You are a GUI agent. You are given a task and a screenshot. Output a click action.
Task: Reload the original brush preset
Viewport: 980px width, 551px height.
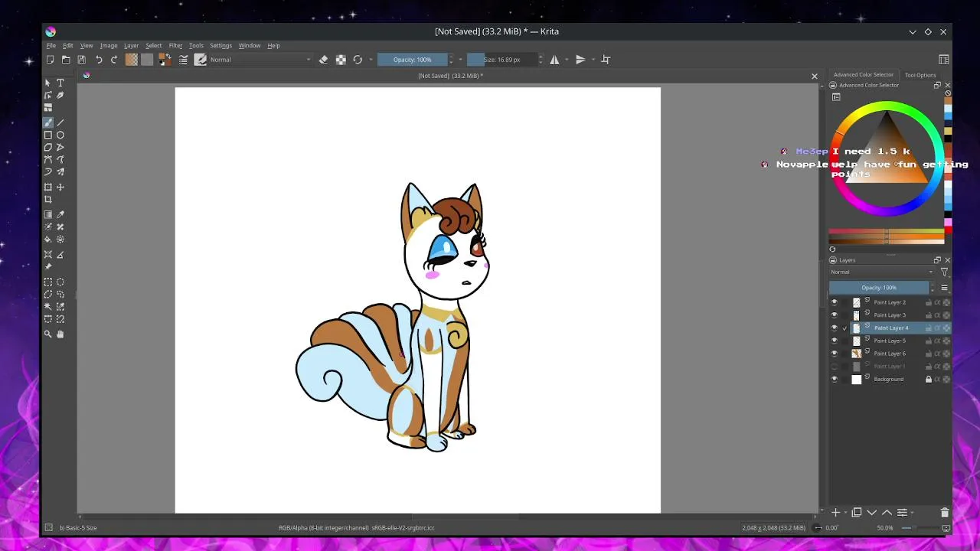pyautogui.click(x=358, y=60)
